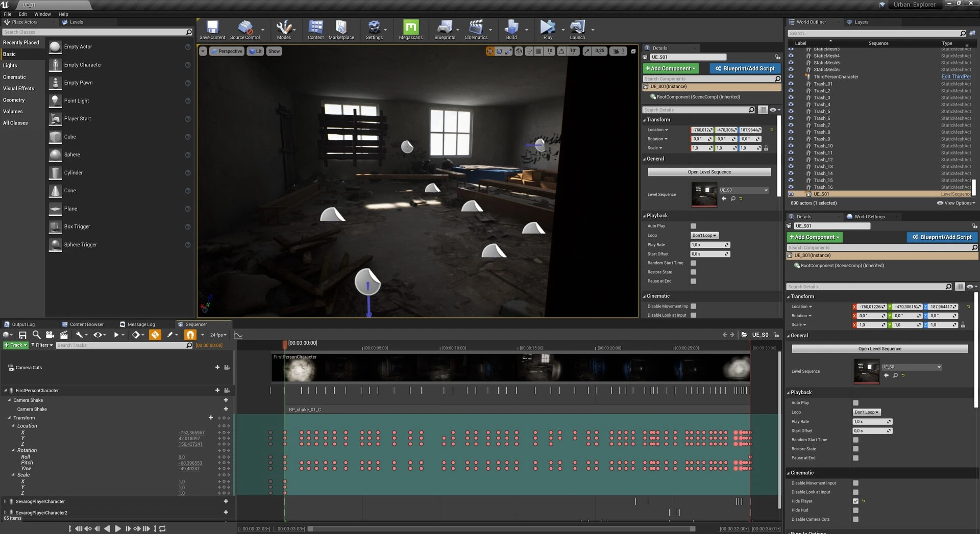Click the Sequencer save icon
The image size is (980, 534).
(x=22, y=335)
